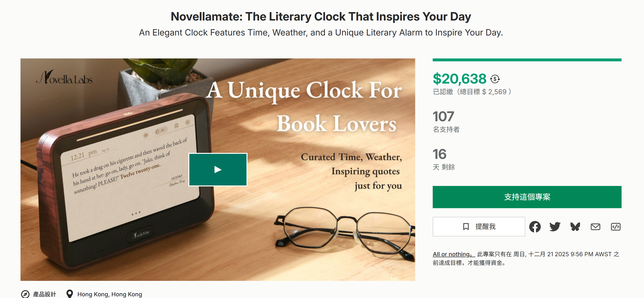
Task: Click the 提醒我 reminder button
Action: (479, 227)
